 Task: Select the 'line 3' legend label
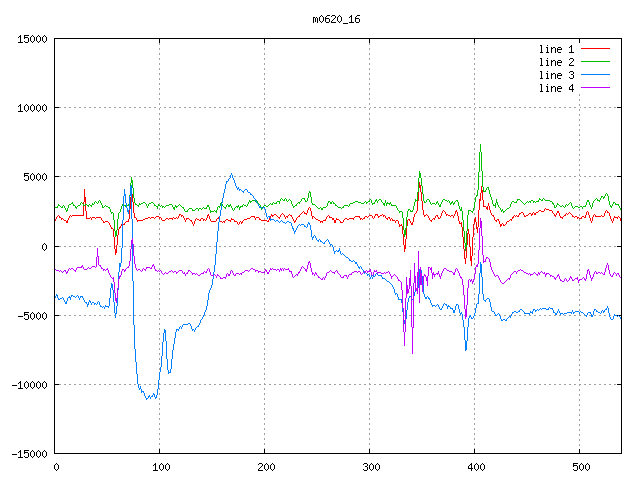(556, 75)
